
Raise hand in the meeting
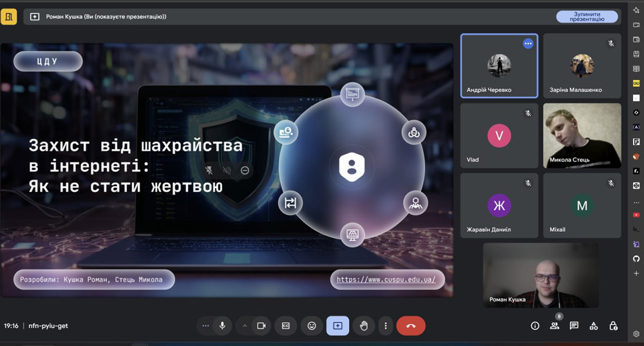point(363,326)
